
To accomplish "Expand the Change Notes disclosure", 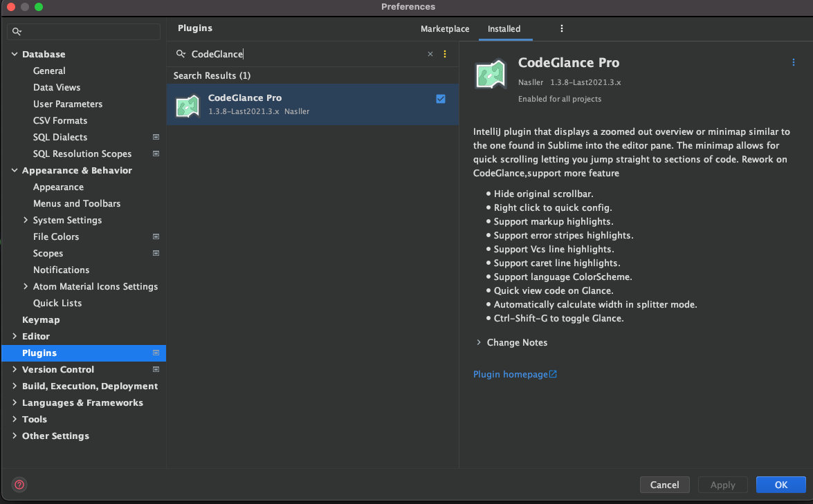I will 479,342.
